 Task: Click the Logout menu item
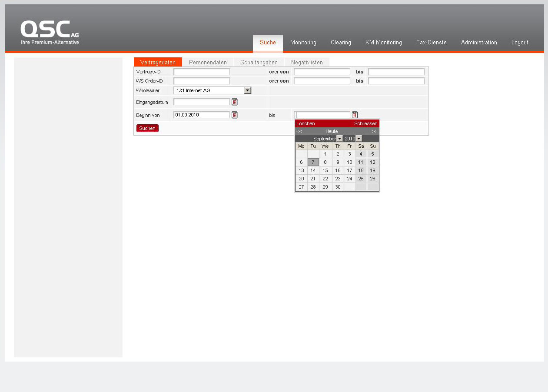[520, 43]
